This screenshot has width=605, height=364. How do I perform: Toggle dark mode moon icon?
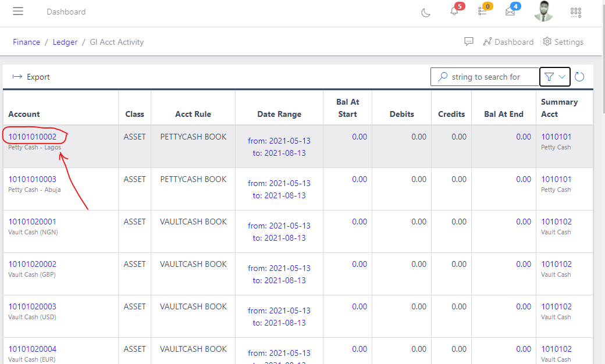(x=426, y=12)
